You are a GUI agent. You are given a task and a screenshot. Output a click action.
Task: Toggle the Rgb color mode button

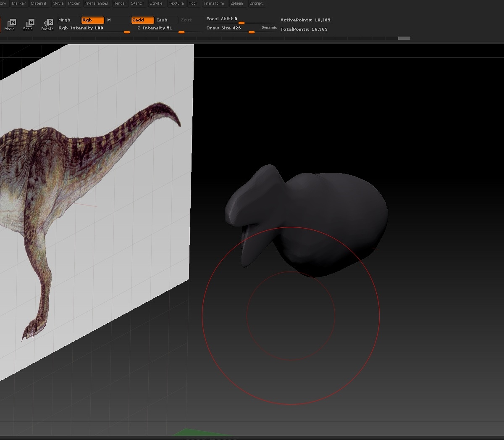click(x=92, y=20)
